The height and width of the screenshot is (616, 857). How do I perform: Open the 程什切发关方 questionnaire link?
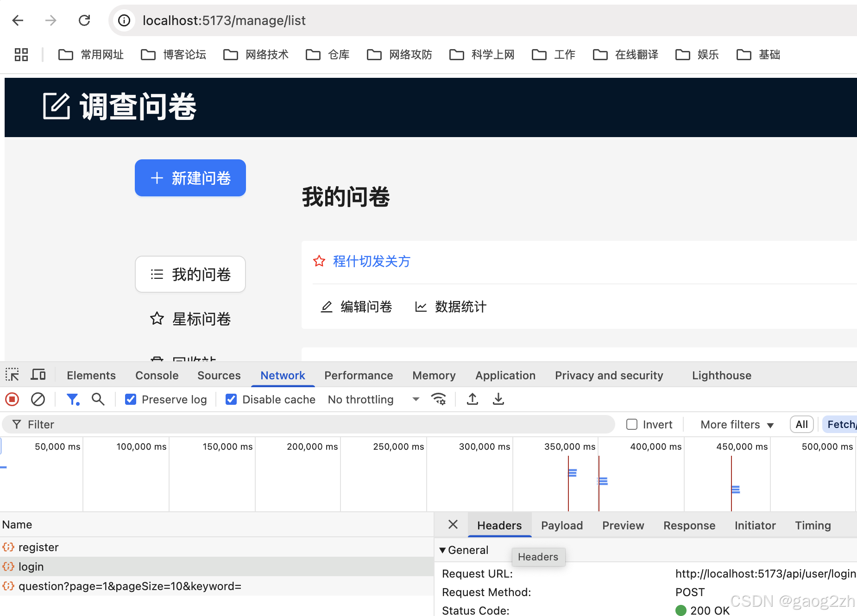(x=372, y=261)
